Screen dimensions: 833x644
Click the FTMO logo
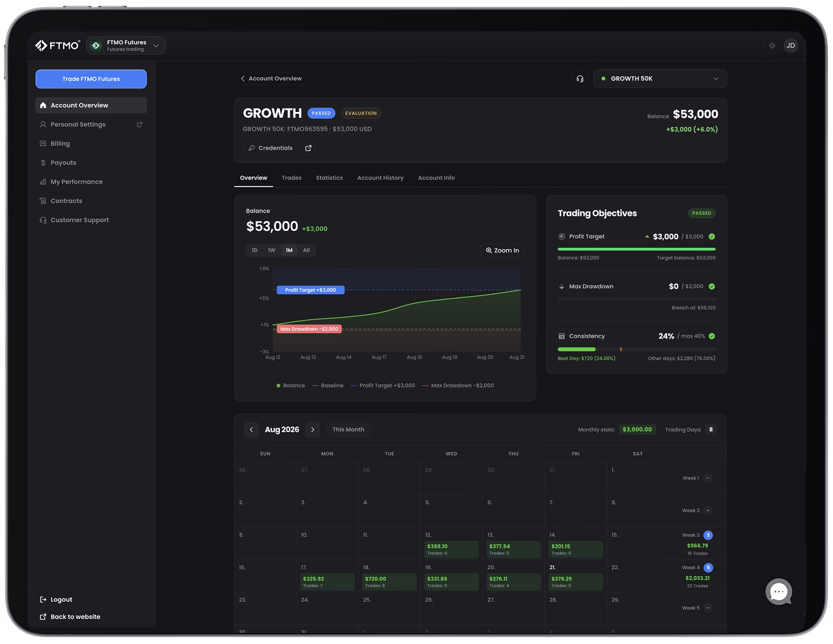(x=57, y=46)
